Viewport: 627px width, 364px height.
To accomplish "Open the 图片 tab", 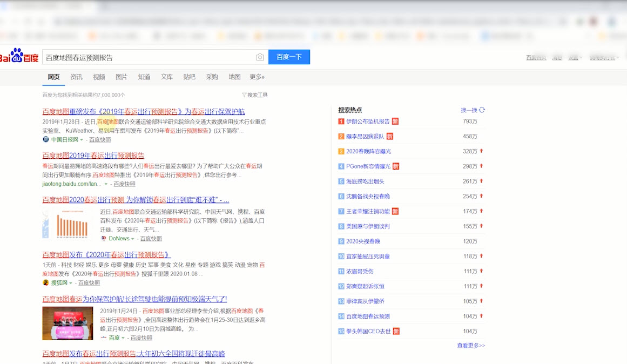I will 121,77.
